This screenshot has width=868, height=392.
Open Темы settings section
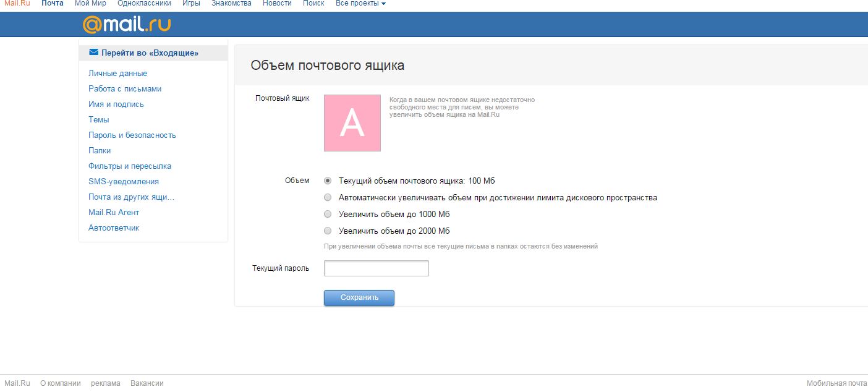tap(98, 120)
